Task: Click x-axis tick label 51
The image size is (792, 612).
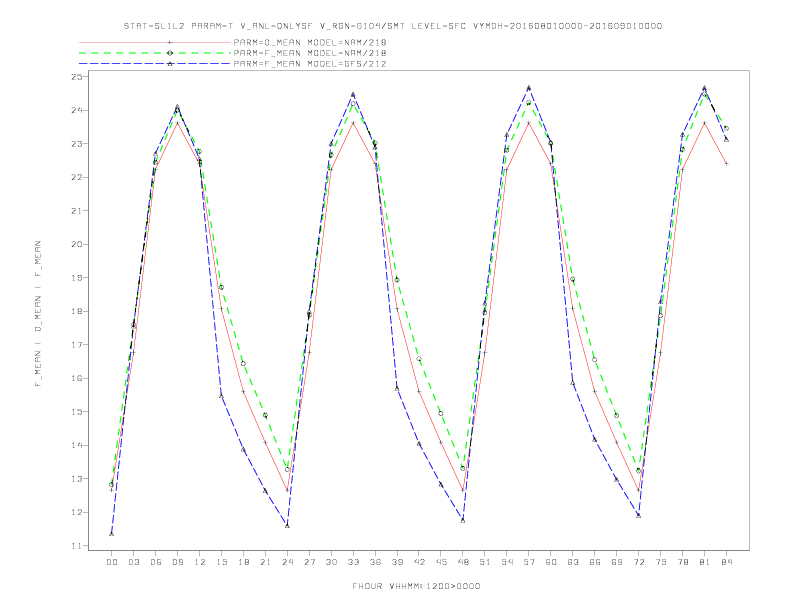Action: point(485,562)
